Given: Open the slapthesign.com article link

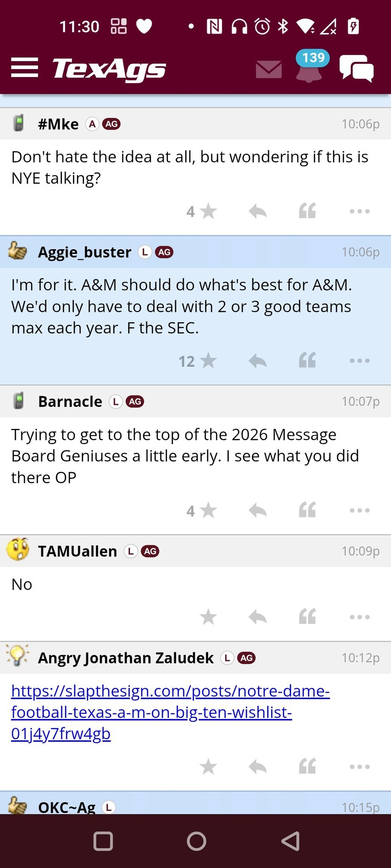Looking at the screenshot, I should pos(170,712).
